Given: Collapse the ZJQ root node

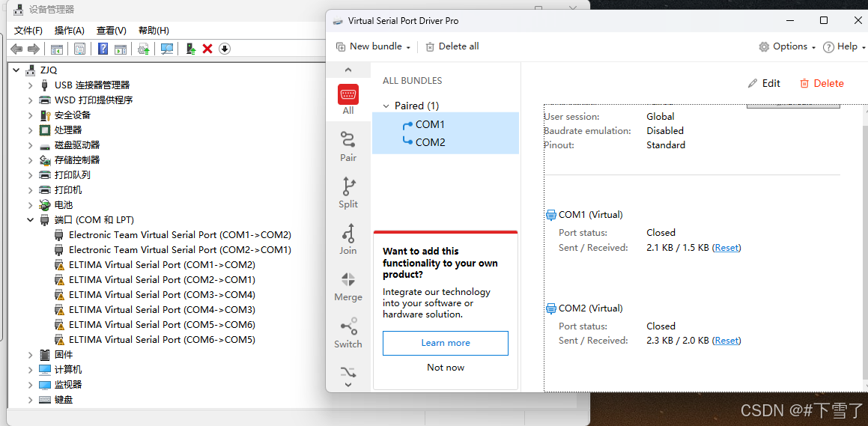Looking at the screenshot, I should click(x=16, y=70).
